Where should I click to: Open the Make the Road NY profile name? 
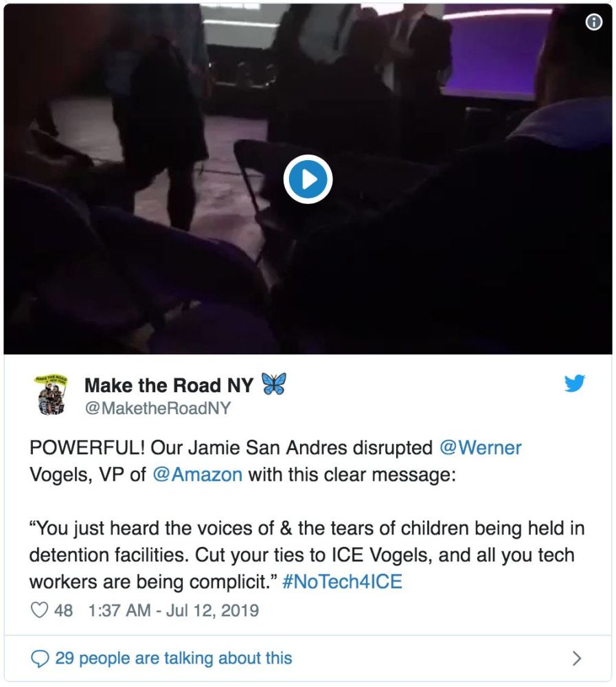(x=169, y=385)
